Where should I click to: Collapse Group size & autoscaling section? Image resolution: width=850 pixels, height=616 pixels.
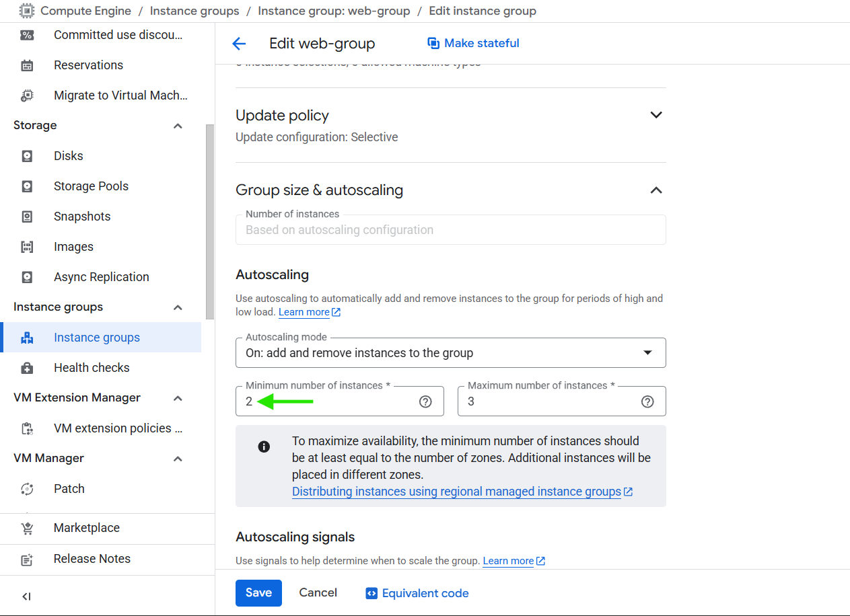(656, 190)
